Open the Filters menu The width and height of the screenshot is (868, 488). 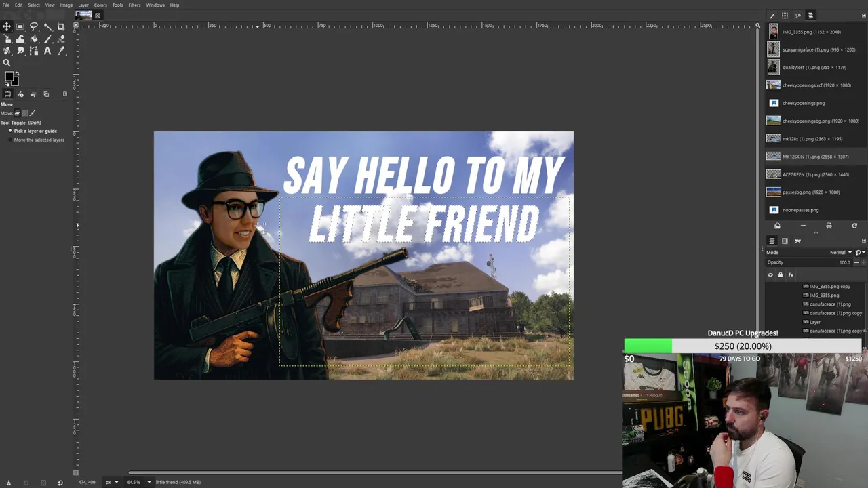tap(134, 5)
